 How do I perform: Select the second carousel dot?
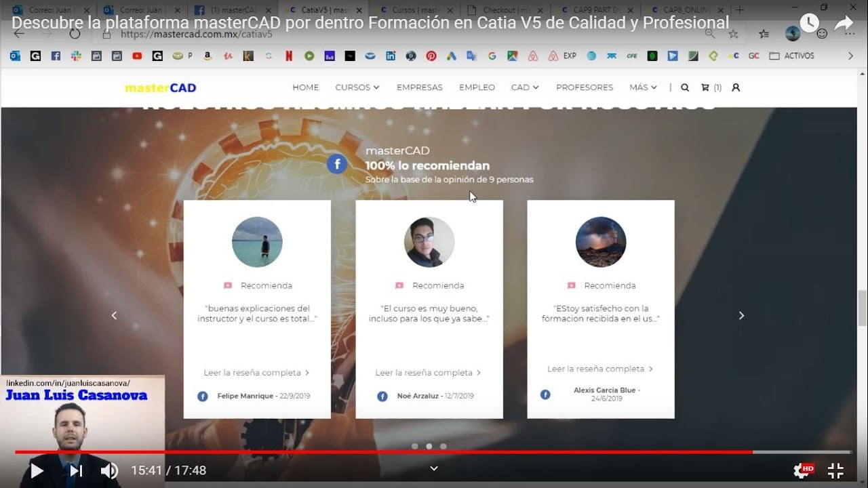(429, 446)
